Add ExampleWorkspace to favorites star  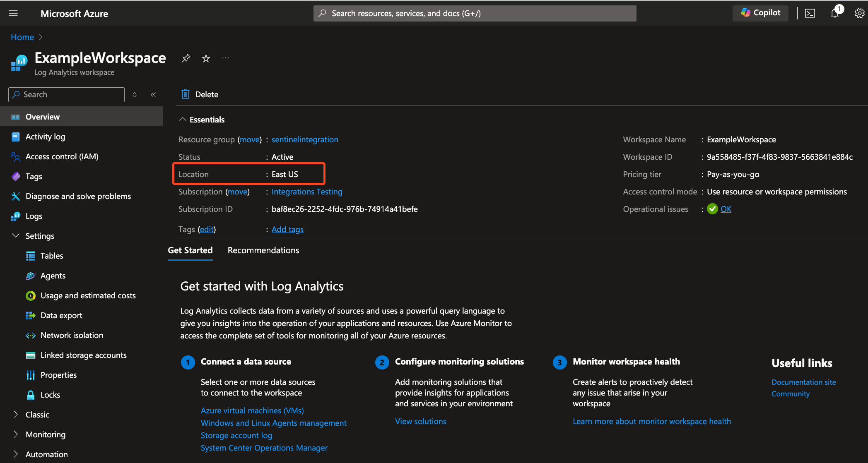coord(206,58)
